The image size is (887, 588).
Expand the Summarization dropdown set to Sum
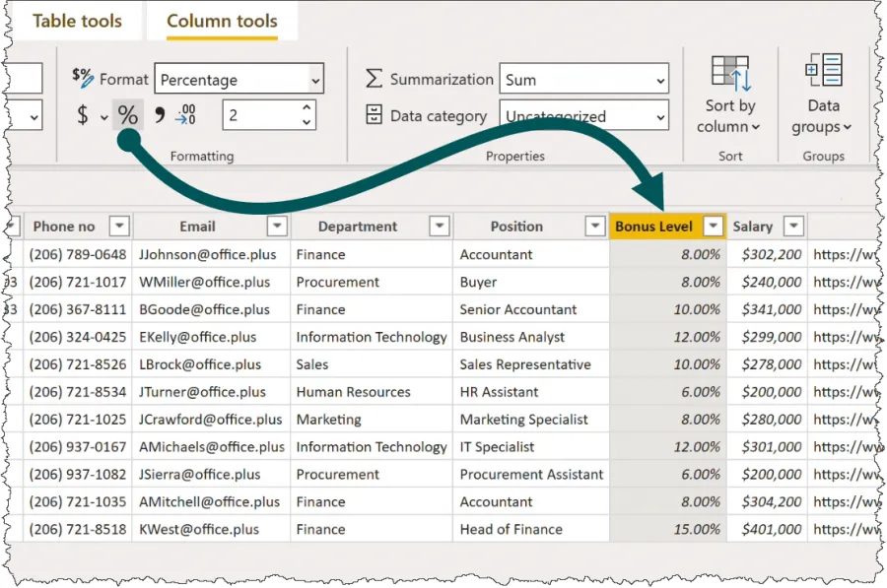pyautogui.click(x=583, y=80)
